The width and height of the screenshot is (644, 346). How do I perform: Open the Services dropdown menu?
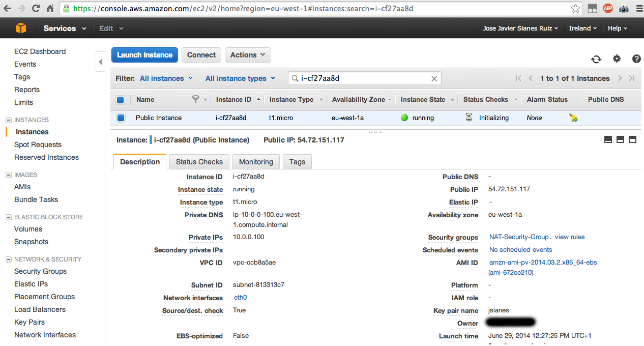65,28
